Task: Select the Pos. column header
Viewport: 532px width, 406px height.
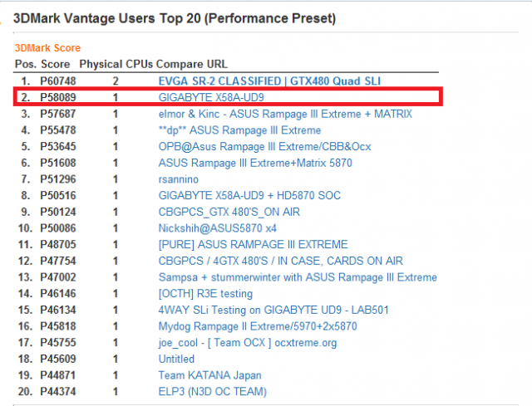Action: pos(26,65)
